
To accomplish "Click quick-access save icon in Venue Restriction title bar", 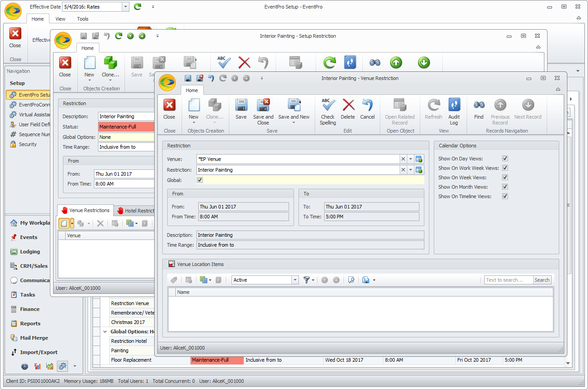I will tap(188, 78).
